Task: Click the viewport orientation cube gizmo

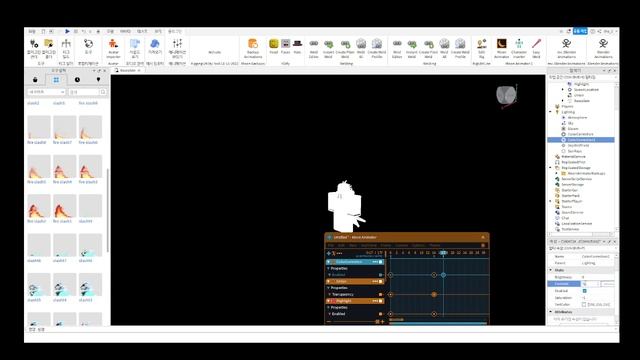Action: click(x=506, y=96)
